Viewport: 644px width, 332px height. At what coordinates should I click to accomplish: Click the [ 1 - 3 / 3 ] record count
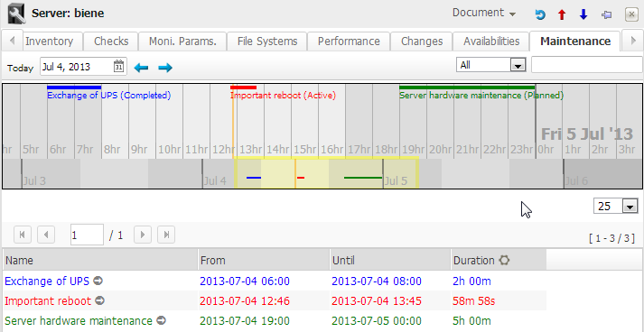click(611, 238)
